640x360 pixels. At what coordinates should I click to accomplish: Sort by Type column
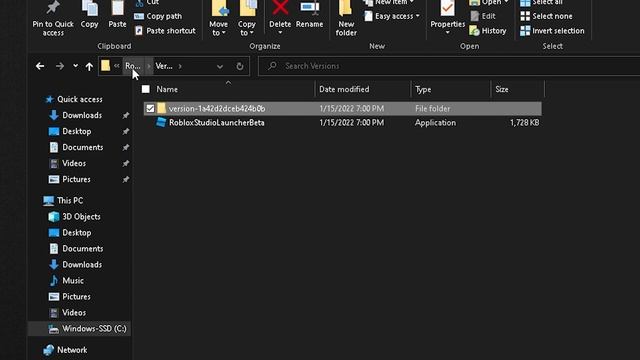tap(423, 89)
